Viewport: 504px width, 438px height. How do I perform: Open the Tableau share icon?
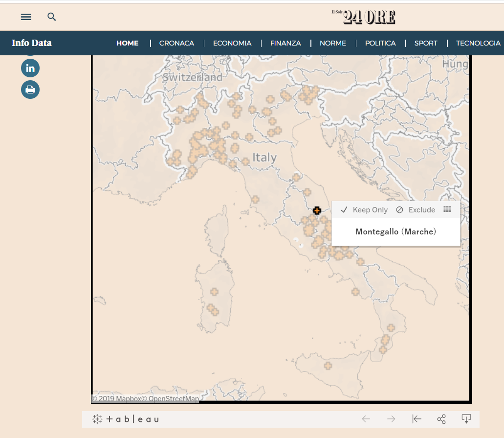[441, 419]
